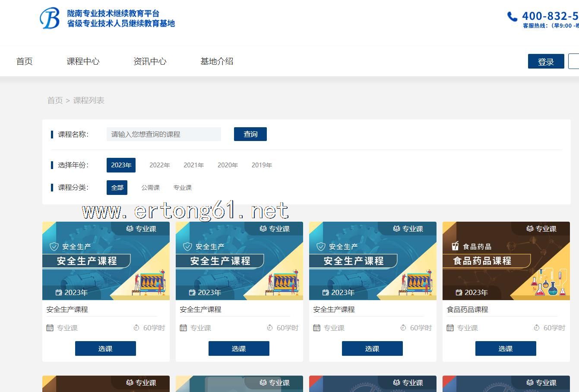Choose the 2019年 year option
This screenshot has height=392, width=579.
click(x=262, y=165)
